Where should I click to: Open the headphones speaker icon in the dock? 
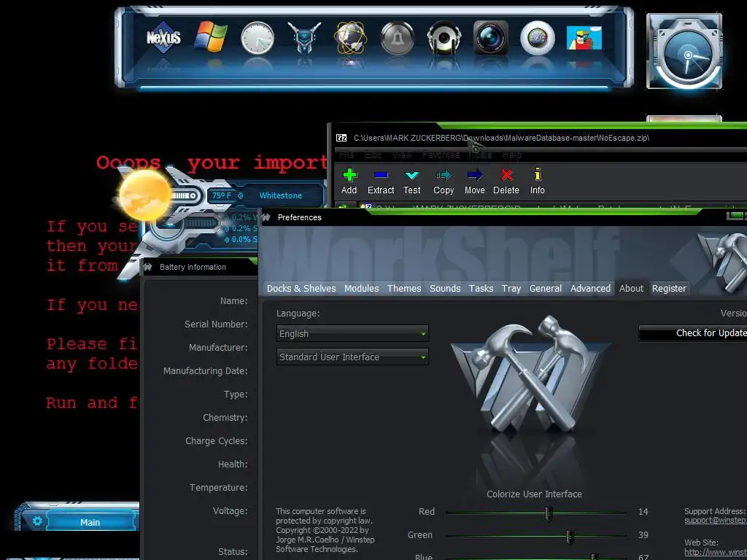tap(444, 38)
